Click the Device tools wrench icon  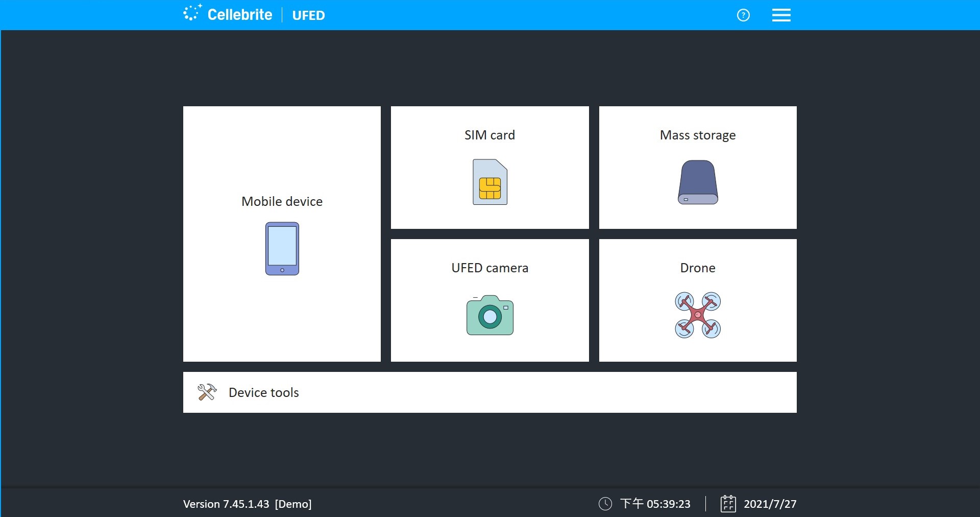tap(207, 392)
